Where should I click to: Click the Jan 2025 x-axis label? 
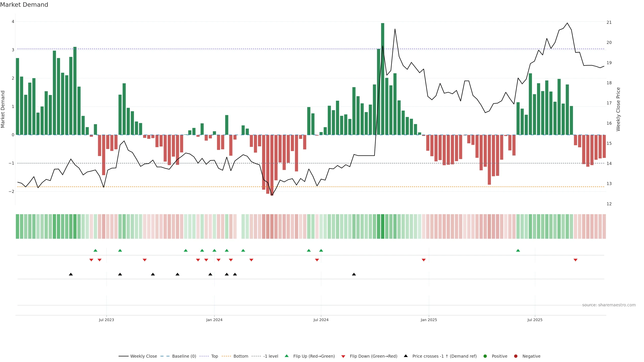[429, 320]
